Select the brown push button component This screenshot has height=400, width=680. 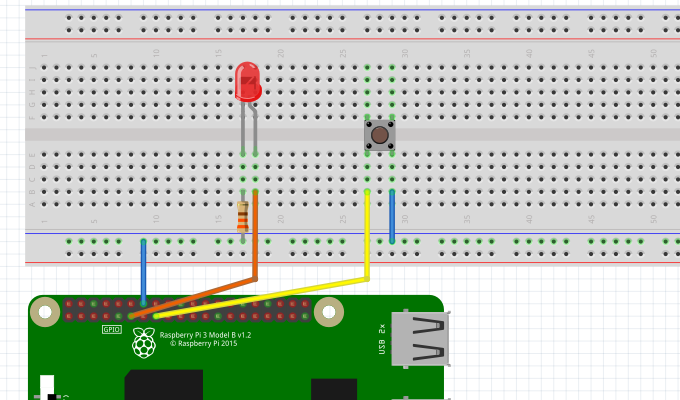pyautogui.click(x=380, y=135)
